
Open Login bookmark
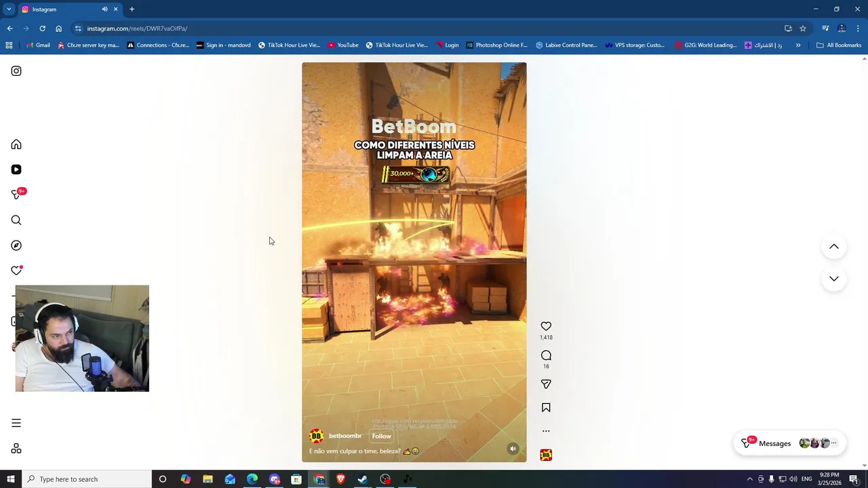pyautogui.click(x=448, y=45)
